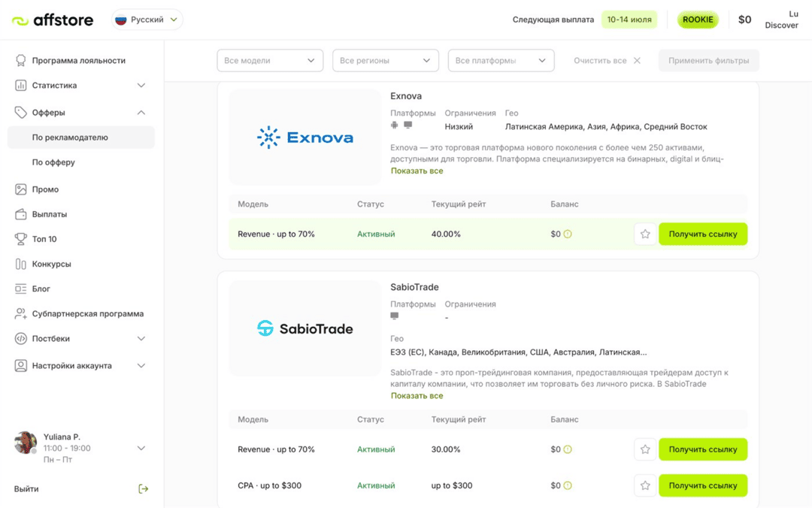This screenshot has width=812, height=508.
Task: Expand the Настройки аккаунта chevron
Action: pos(141,365)
